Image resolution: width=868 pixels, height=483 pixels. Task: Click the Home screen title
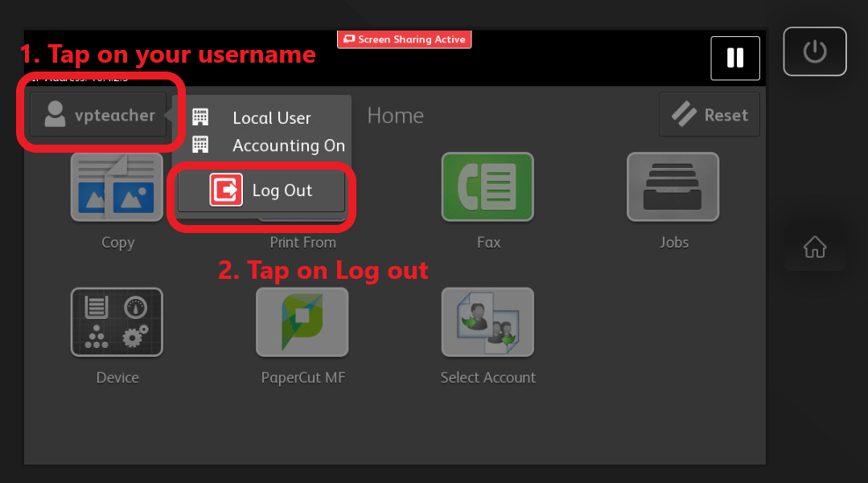tap(395, 116)
